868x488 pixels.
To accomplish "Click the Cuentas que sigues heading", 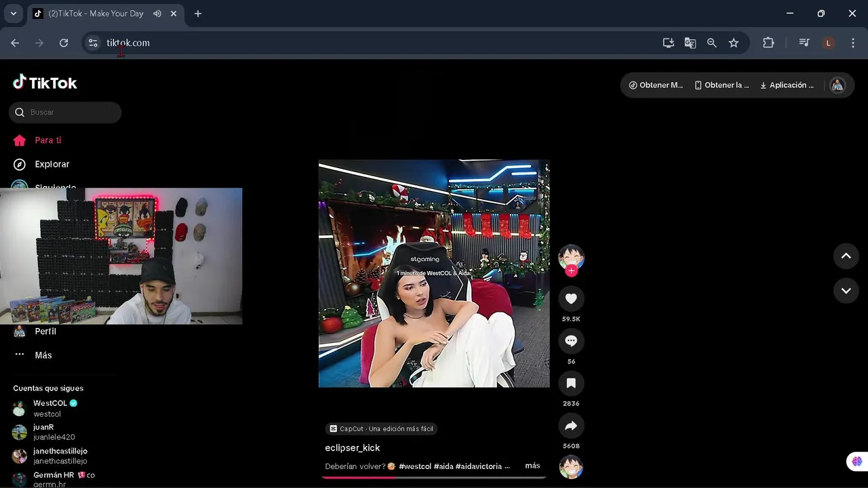I will (48, 388).
